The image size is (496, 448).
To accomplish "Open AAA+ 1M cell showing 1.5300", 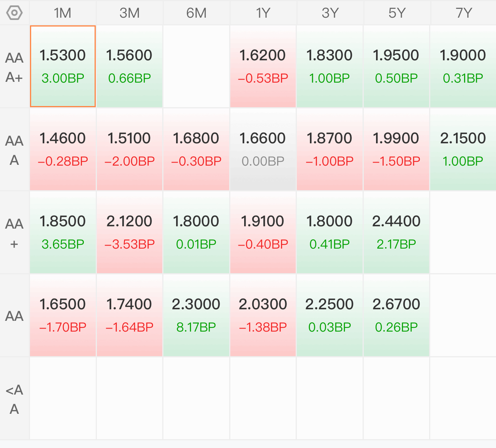I will 63,66.
